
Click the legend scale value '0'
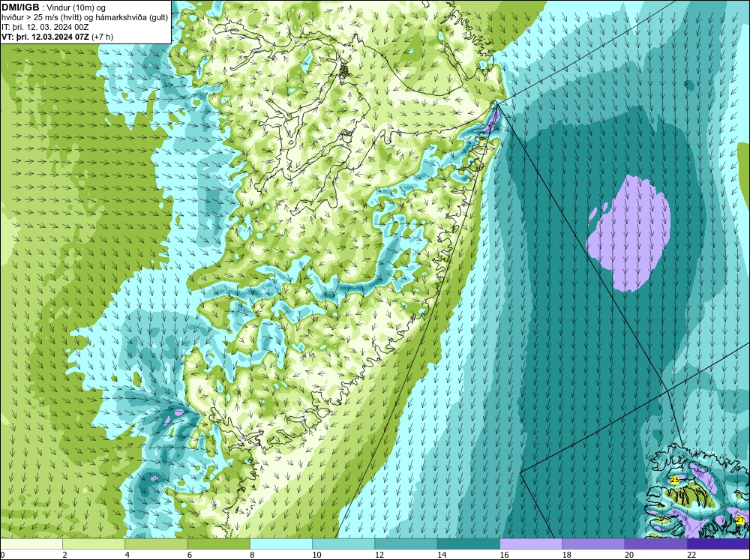pos(2,555)
